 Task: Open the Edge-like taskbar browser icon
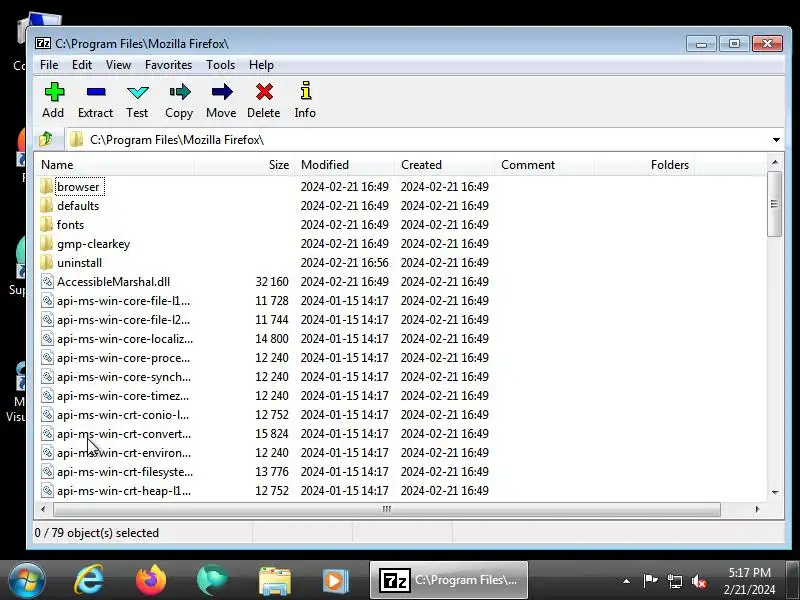click(212, 580)
